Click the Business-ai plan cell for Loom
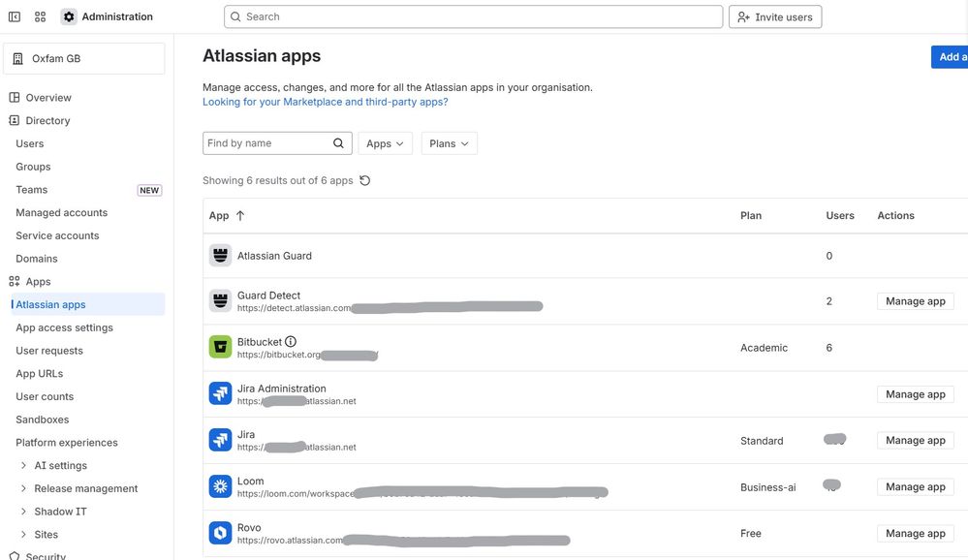 (768, 487)
